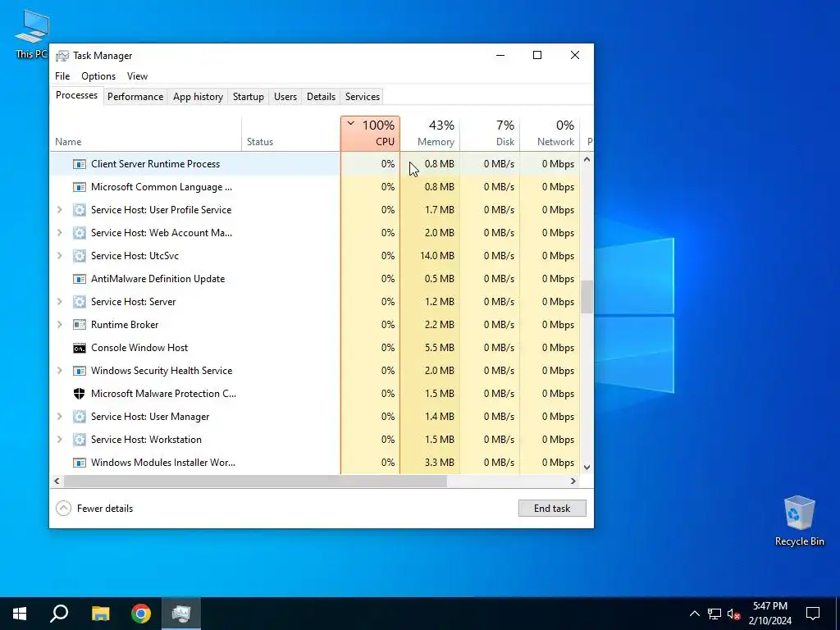This screenshot has width=840, height=630.
Task: Switch to the Startup tab
Action: (248, 97)
